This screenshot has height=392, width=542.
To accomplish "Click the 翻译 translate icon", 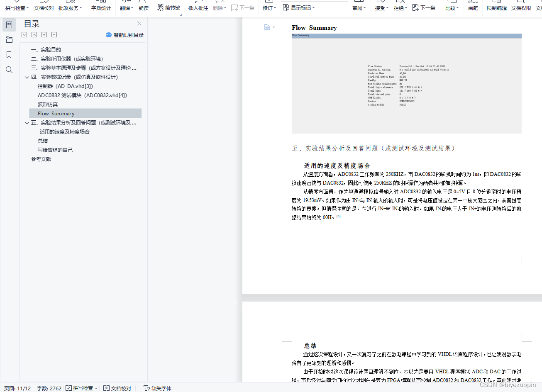I will 125,7.
